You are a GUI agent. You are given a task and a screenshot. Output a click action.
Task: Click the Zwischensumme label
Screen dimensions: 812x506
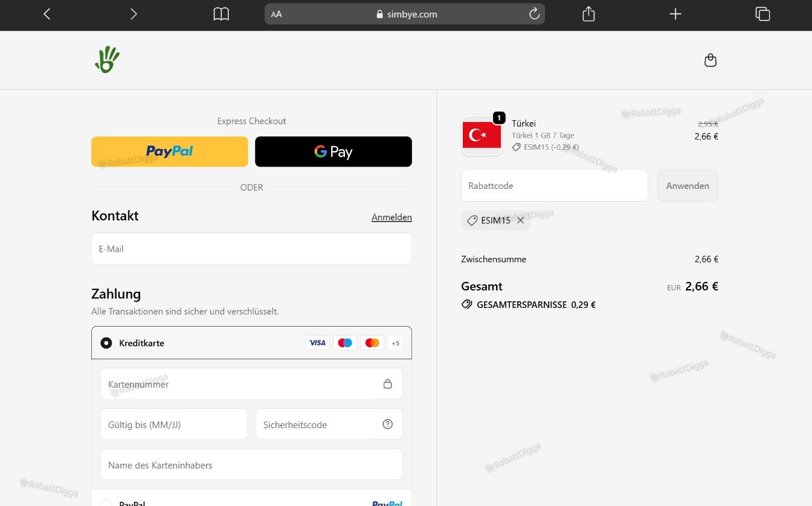(x=494, y=259)
